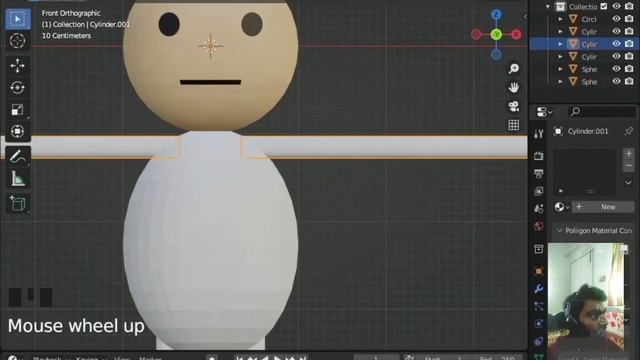
Task: Switch to the Scale tool
Action: click(x=17, y=109)
